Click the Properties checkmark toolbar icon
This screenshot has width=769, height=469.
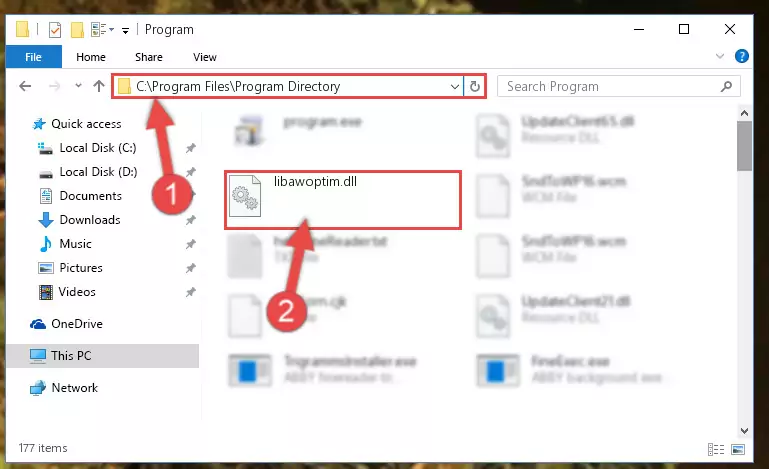coord(55,30)
